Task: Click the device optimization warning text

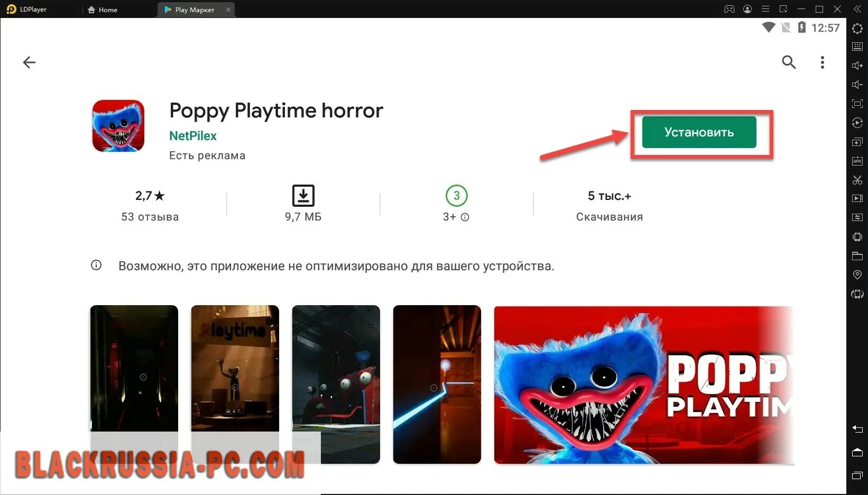Action: coord(336,266)
